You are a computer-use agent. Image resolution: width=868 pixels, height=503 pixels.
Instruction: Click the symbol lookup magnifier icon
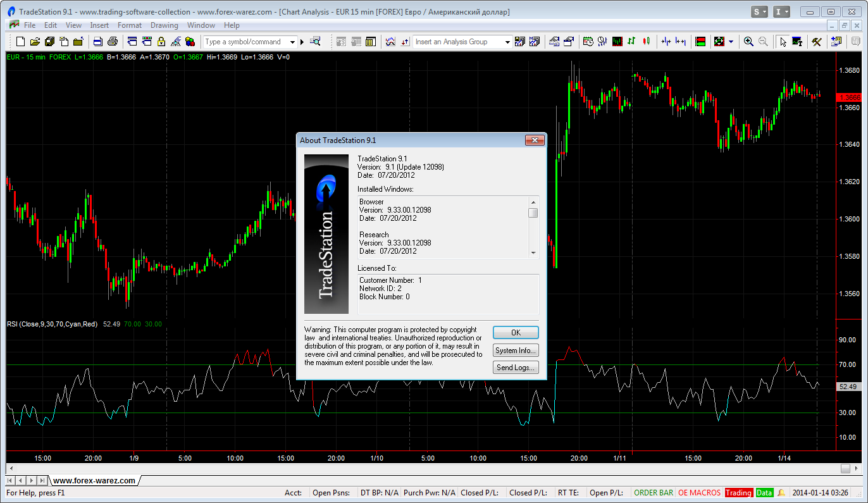315,42
